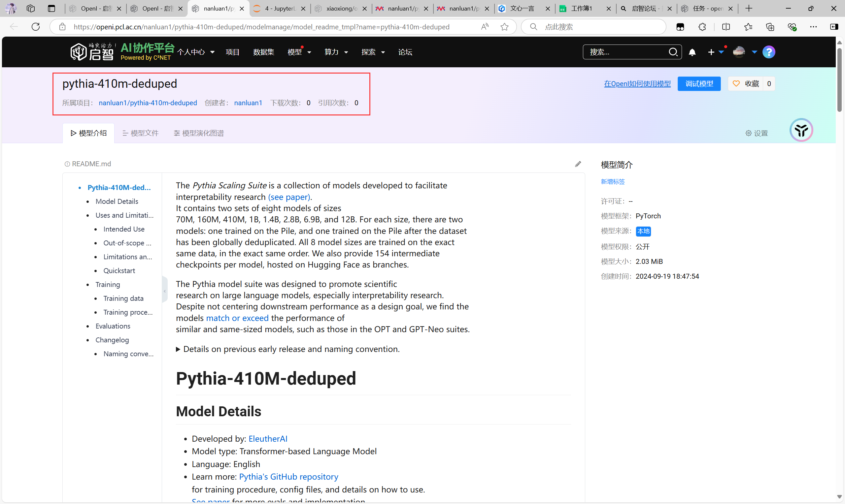Toggle read aloud in address bar
This screenshot has width=845, height=504.
[485, 27]
